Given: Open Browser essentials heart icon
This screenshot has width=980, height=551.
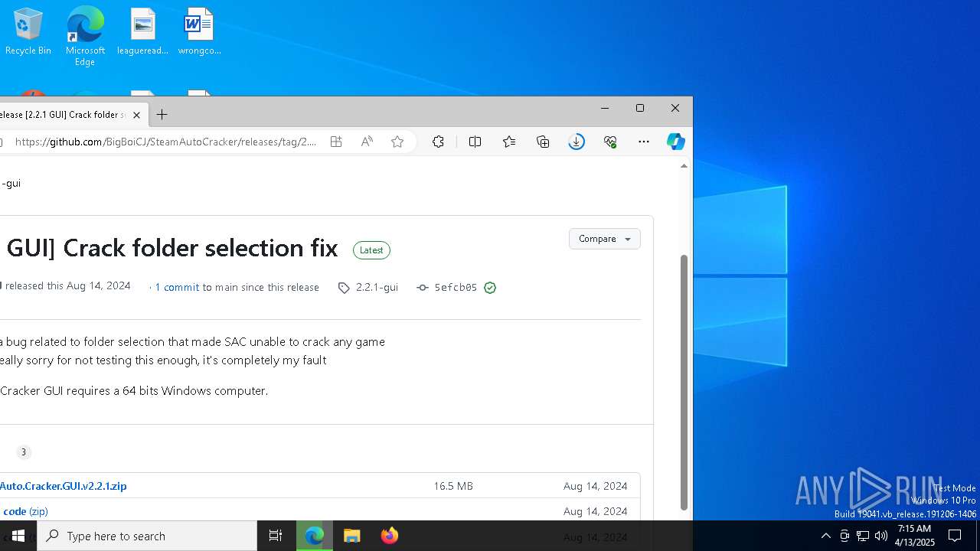Looking at the screenshot, I should (610, 142).
